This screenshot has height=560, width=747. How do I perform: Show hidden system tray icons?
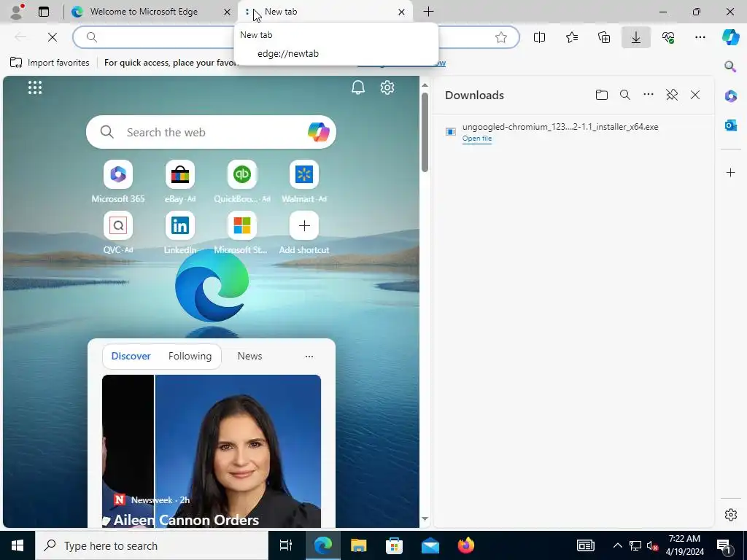617,545
